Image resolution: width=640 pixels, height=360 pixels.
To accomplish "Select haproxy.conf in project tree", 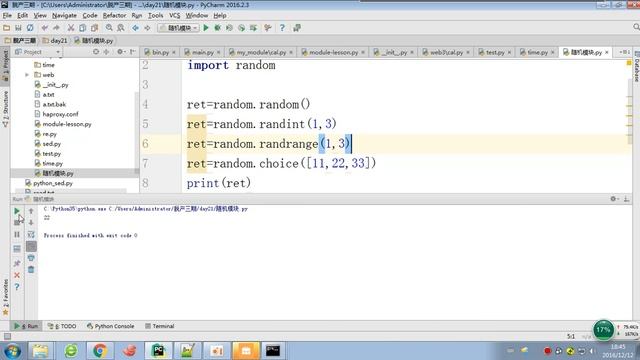I will [x=56, y=114].
